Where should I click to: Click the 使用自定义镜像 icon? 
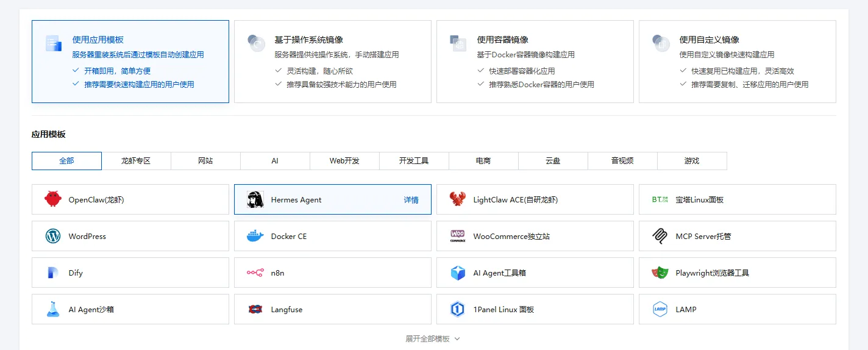[x=661, y=43]
